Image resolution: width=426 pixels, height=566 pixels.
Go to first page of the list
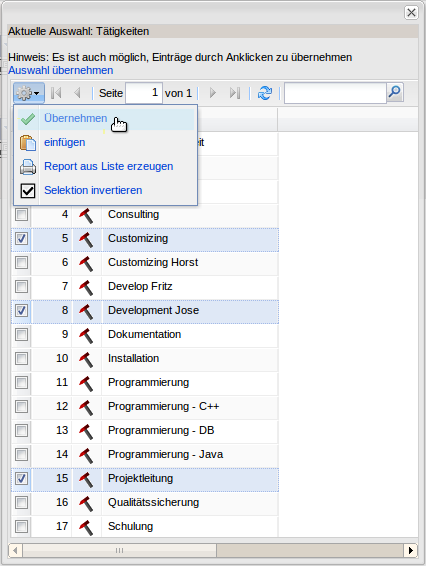tap(56, 93)
